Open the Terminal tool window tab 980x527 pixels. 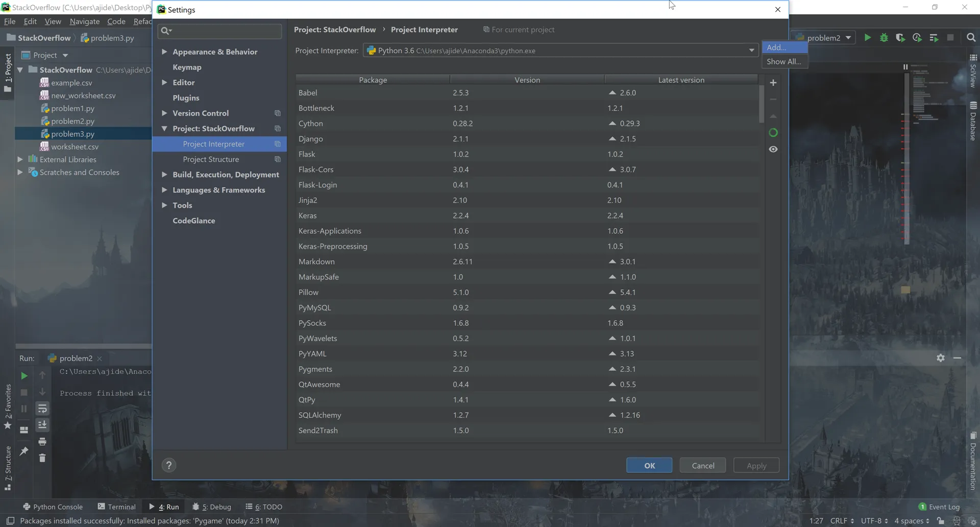[117, 507]
